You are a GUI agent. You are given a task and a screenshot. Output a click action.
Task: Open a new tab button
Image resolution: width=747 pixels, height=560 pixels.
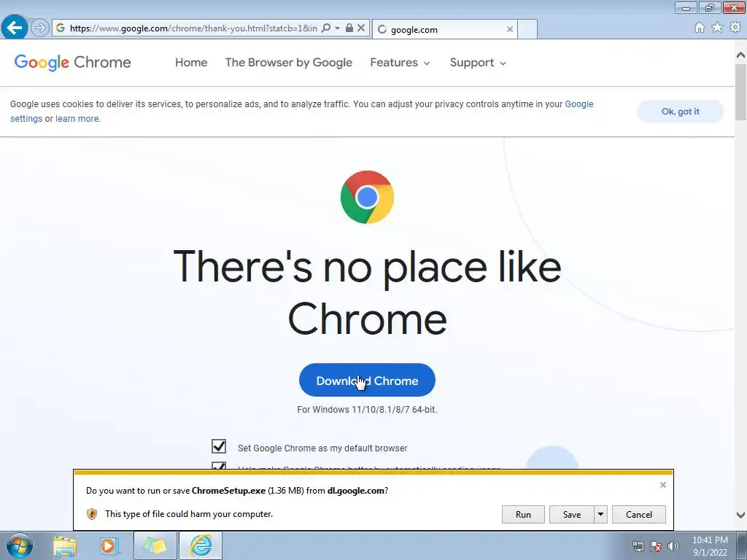pos(527,29)
